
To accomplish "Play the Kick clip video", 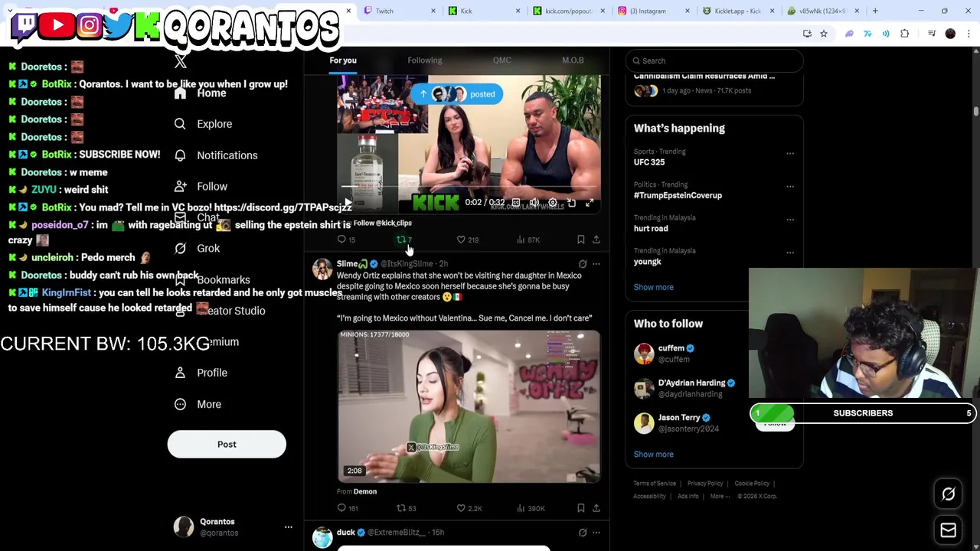I will click(x=348, y=203).
